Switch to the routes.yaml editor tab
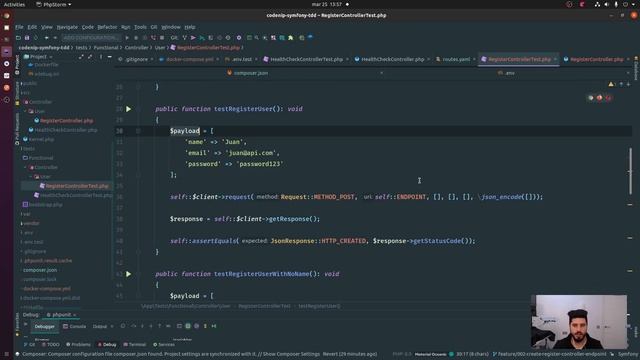The width and height of the screenshot is (640, 360). coord(456,60)
